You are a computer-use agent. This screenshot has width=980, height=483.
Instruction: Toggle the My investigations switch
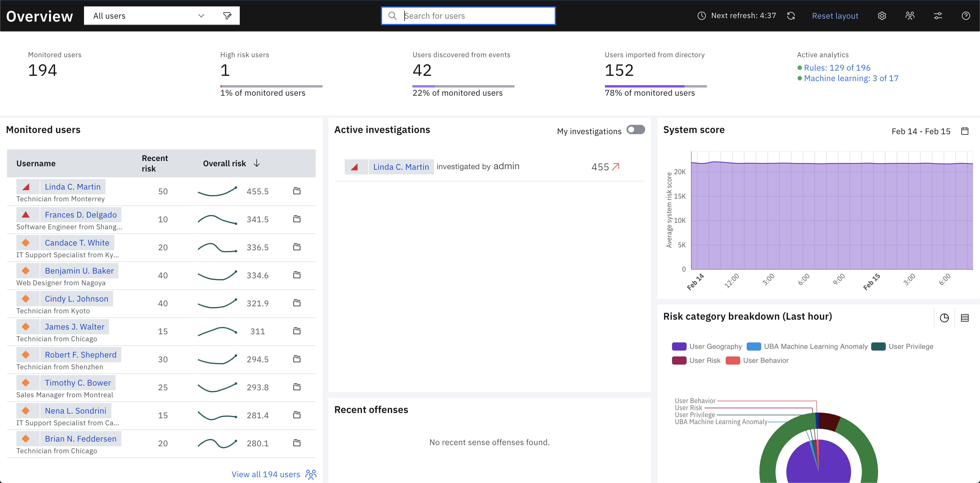coord(636,130)
